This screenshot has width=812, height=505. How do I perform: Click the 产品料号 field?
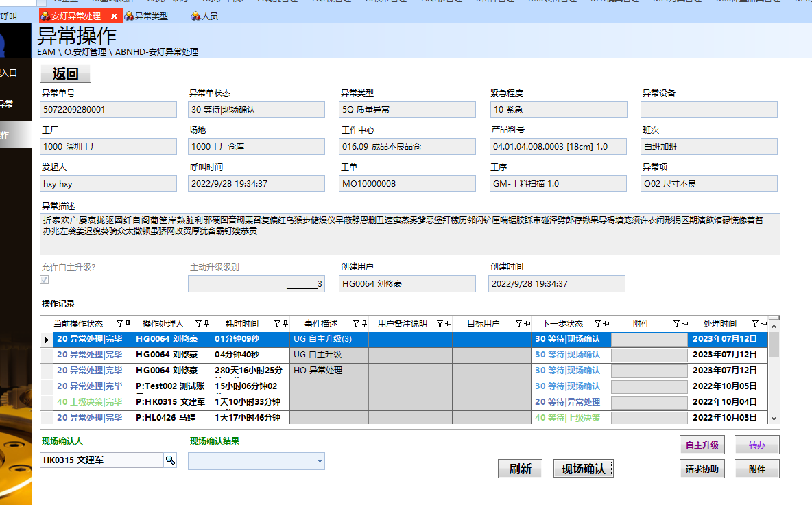pyautogui.click(x=558, y=147)
